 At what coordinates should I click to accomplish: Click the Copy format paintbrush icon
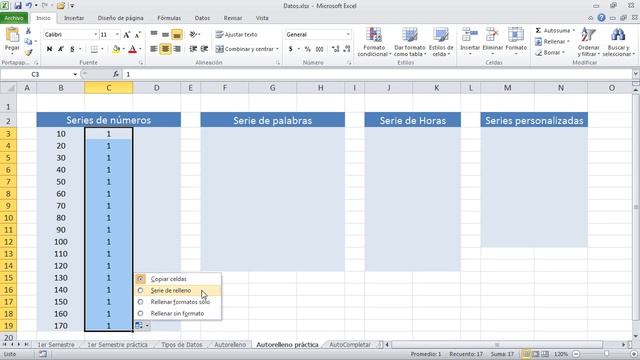coord(28,52)
